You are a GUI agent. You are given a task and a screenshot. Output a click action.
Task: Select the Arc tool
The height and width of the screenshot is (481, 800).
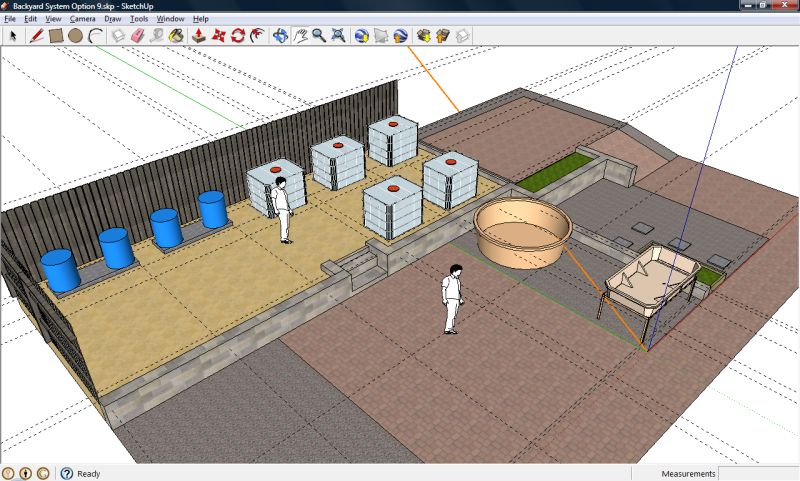pos(95,36)
